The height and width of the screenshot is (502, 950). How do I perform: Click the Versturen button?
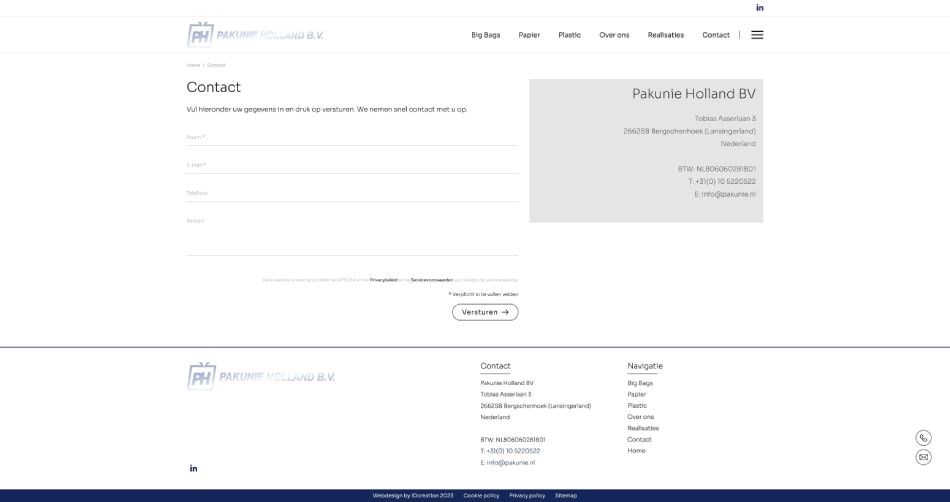coord(485,312)
